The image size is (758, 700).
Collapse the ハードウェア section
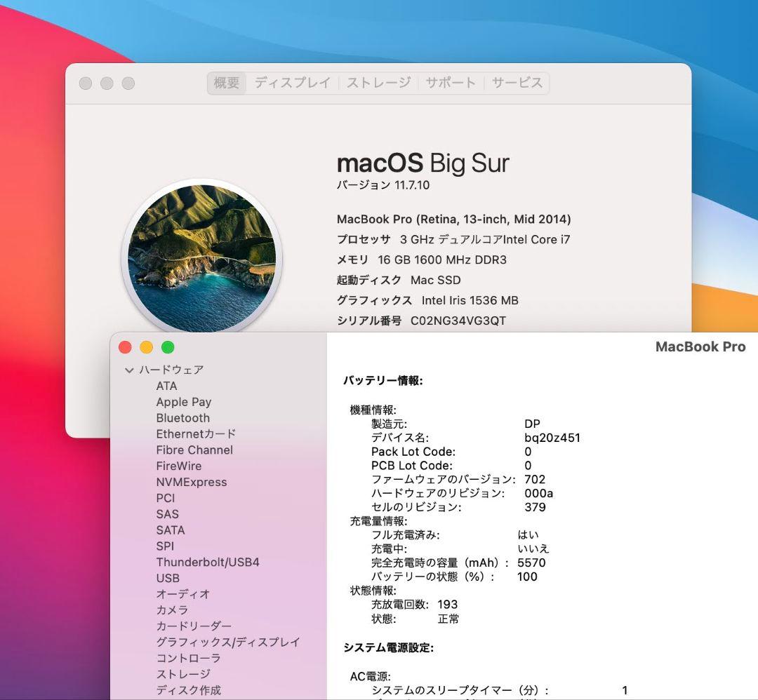[x=129, y=370]
